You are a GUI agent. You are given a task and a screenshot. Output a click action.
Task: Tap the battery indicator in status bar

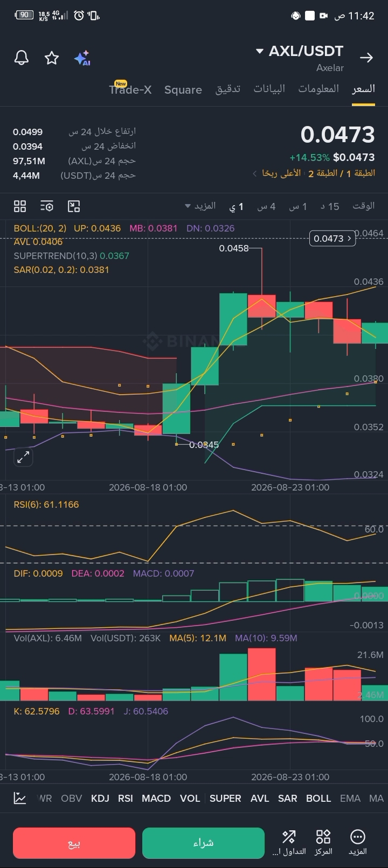[x=24, y=15]
